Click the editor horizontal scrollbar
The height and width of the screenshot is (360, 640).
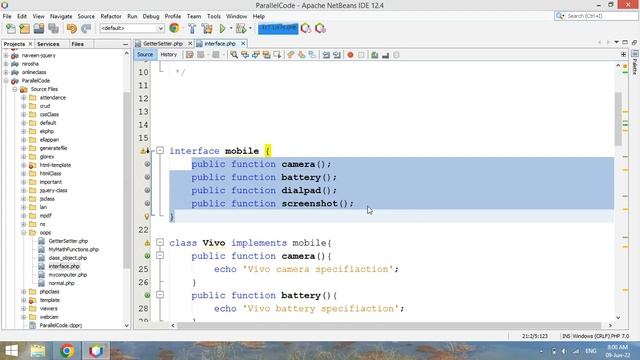point(389,325)
